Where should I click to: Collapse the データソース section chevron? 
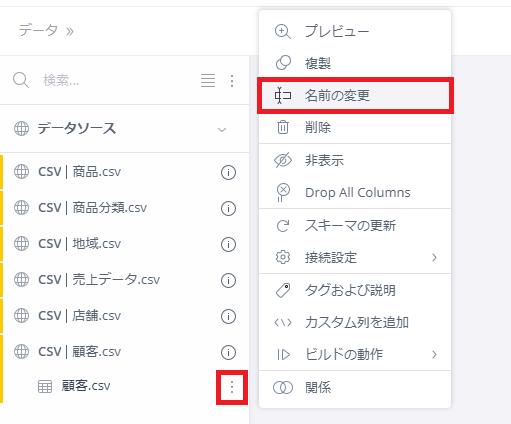(x=222, y=129)
